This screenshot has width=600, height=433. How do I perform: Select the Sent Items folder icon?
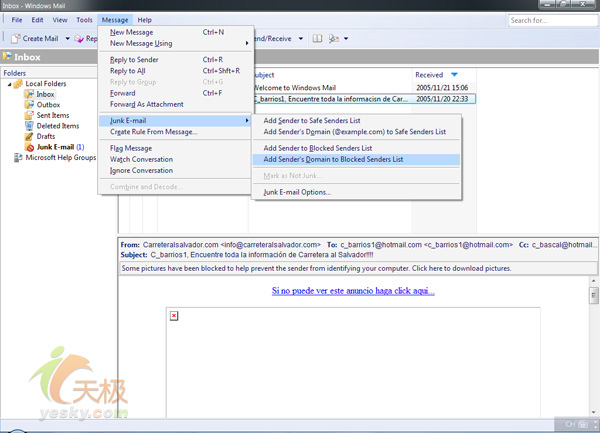pos(29,115)
